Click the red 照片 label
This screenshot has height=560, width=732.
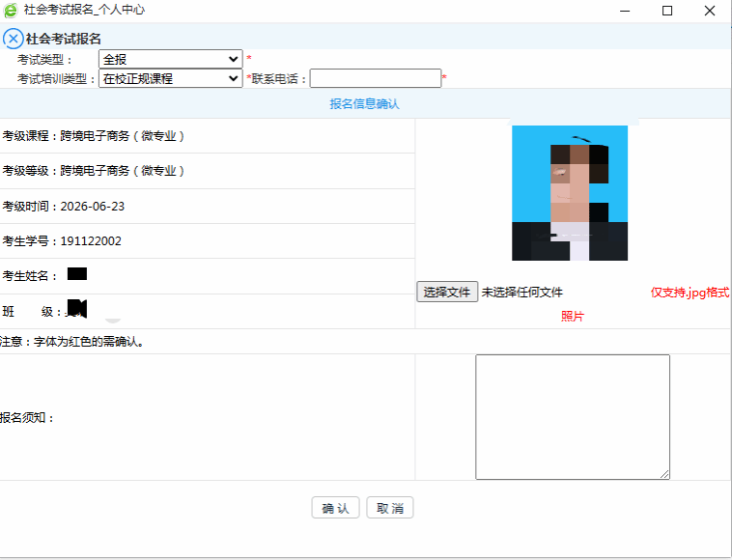(x=573, y=316)
